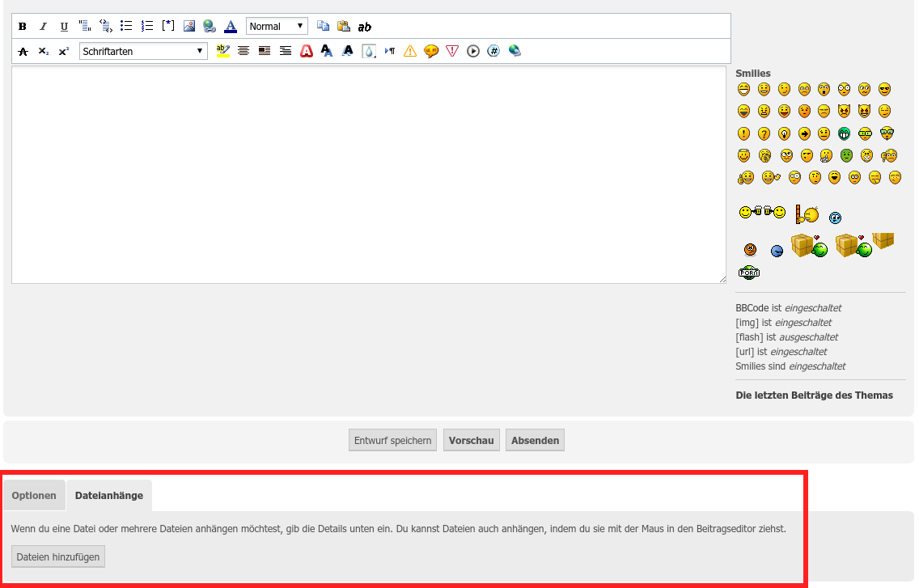
Task: Insert the exclamation mark smiley
Action: click(743, 133)
